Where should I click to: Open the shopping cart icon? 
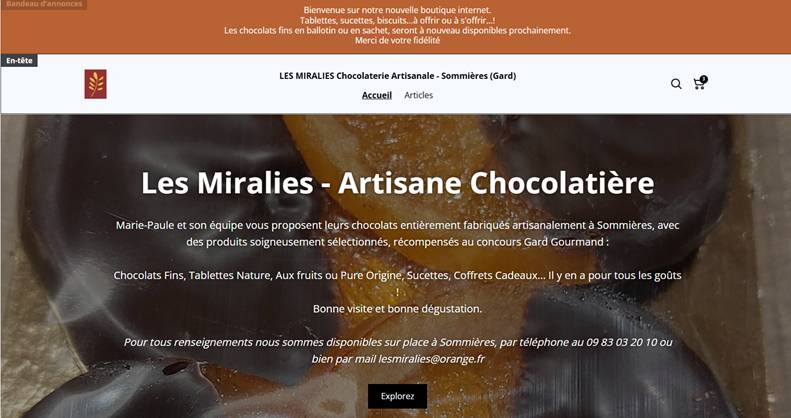699,84
